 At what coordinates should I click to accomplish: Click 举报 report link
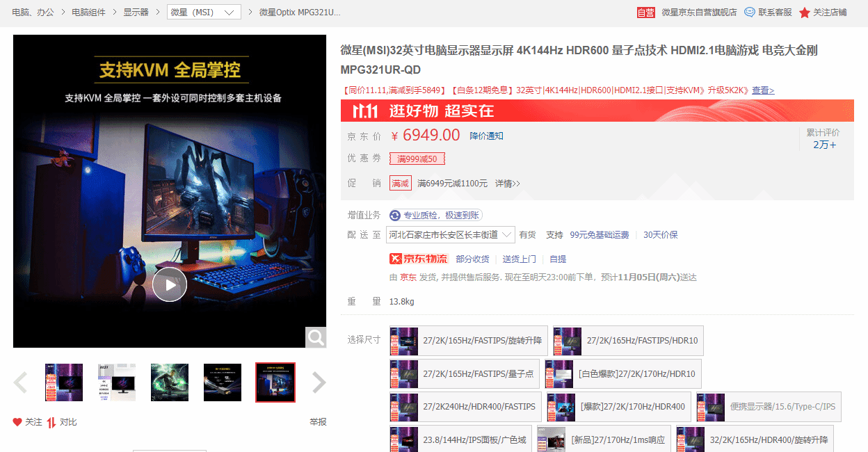point(318,422)
